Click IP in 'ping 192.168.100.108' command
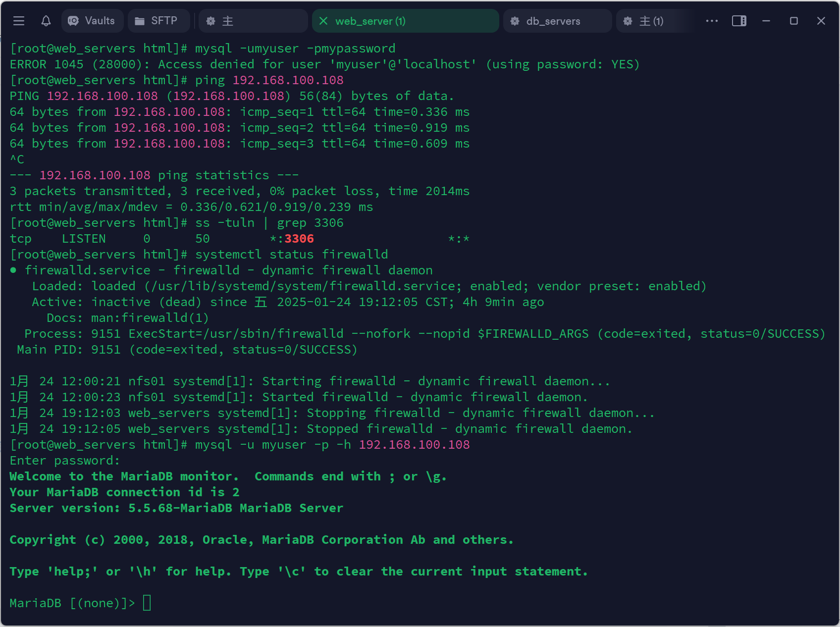The image size is (840, 627). [x=288, y=80]
